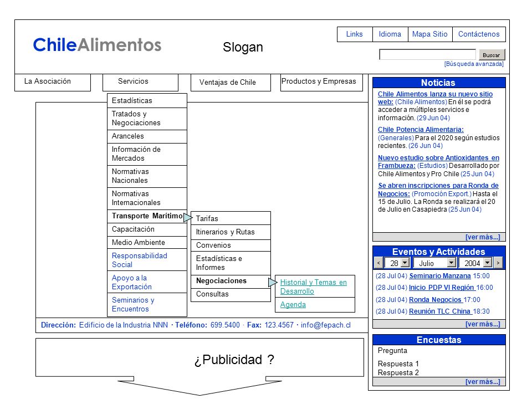The height and width of the screenshot is (399, 532).
Task: Select Apoyo a la Exportación item
Action: (x=147, y=282)
